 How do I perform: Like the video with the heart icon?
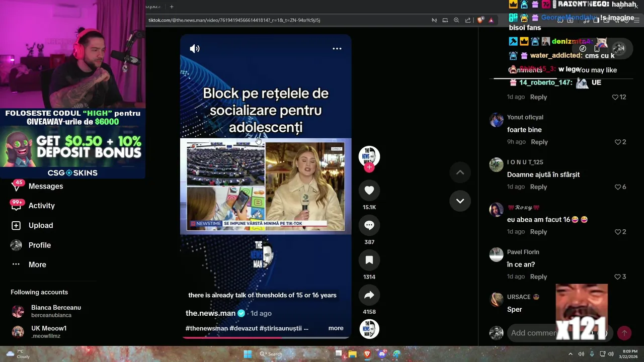pos(369,190)
